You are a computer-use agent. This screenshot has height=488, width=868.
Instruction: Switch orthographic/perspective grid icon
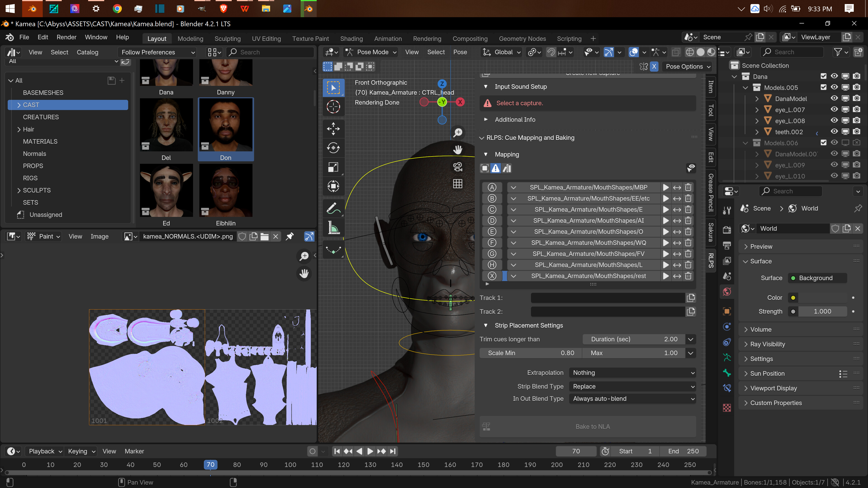458,183
